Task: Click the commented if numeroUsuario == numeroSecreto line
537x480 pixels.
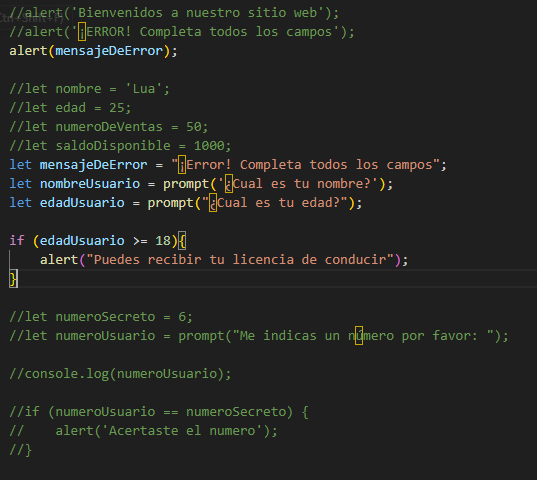Action: (159, 412)
